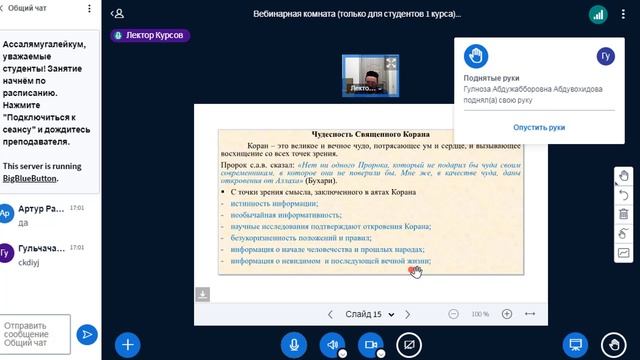The height and width of the screenshot is (360, 640).
Task: Click the Поднятые руки notification title
Action: pos(491,78)
